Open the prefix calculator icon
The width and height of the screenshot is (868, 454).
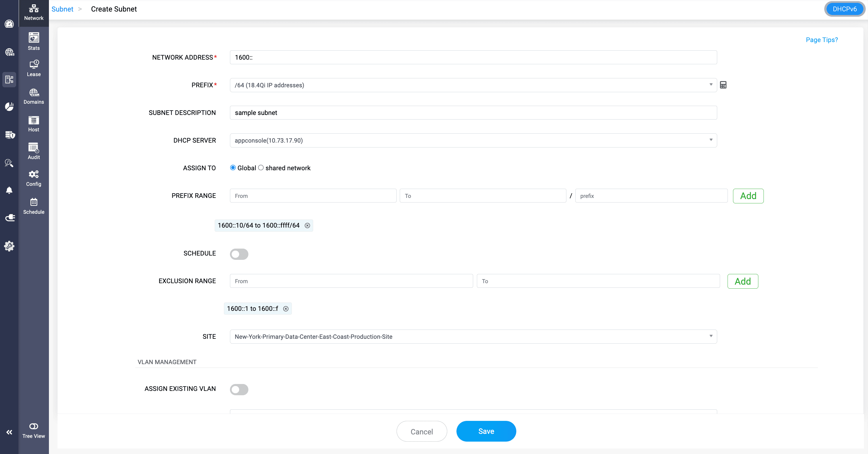click(x=723, y=85)
